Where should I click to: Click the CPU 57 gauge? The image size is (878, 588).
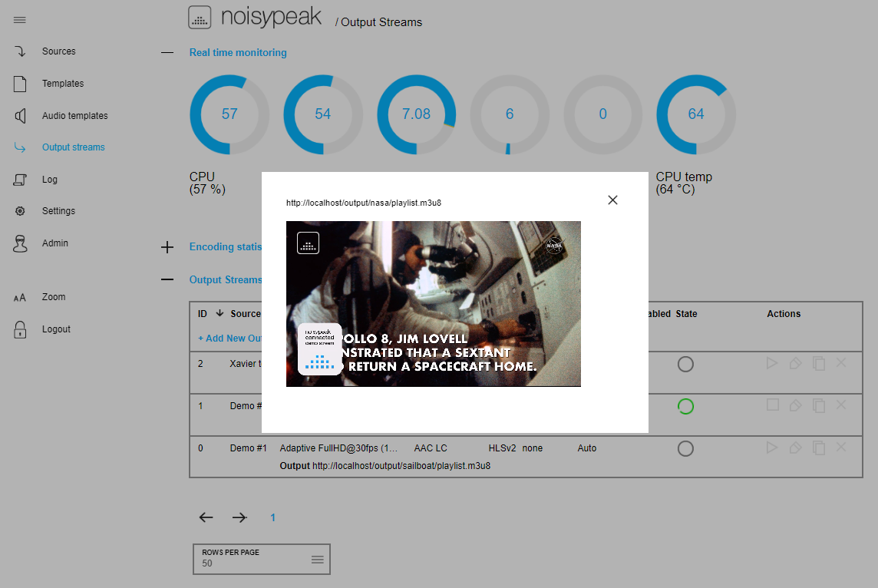229,114
